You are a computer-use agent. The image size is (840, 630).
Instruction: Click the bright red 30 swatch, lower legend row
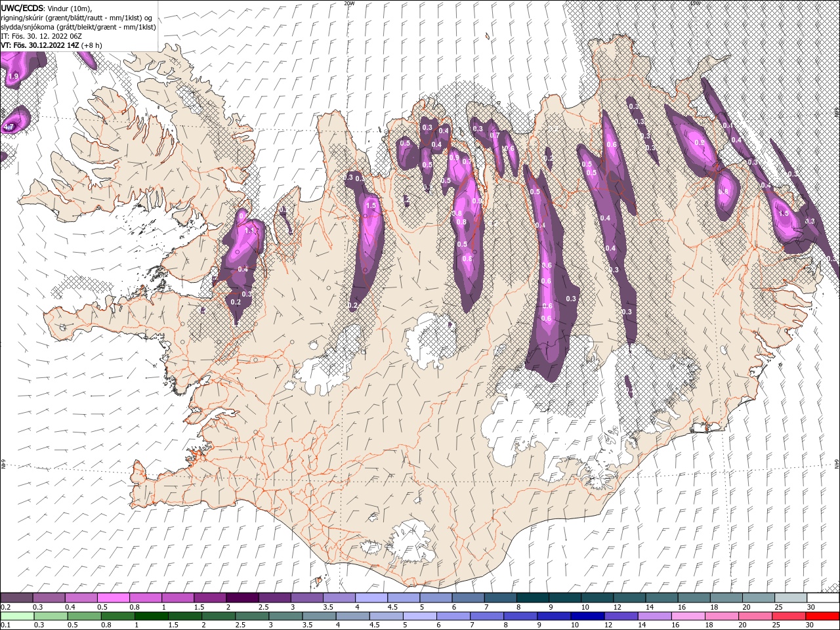tap(823, 616)
